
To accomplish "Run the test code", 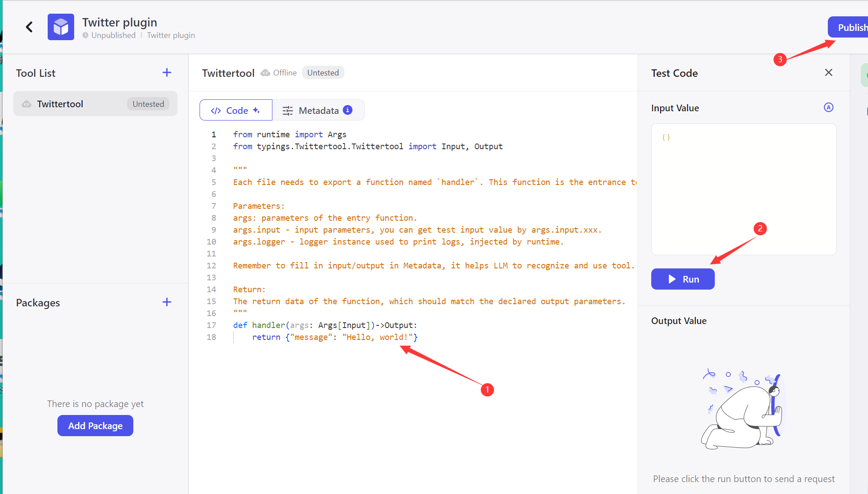I will (683, 279).
